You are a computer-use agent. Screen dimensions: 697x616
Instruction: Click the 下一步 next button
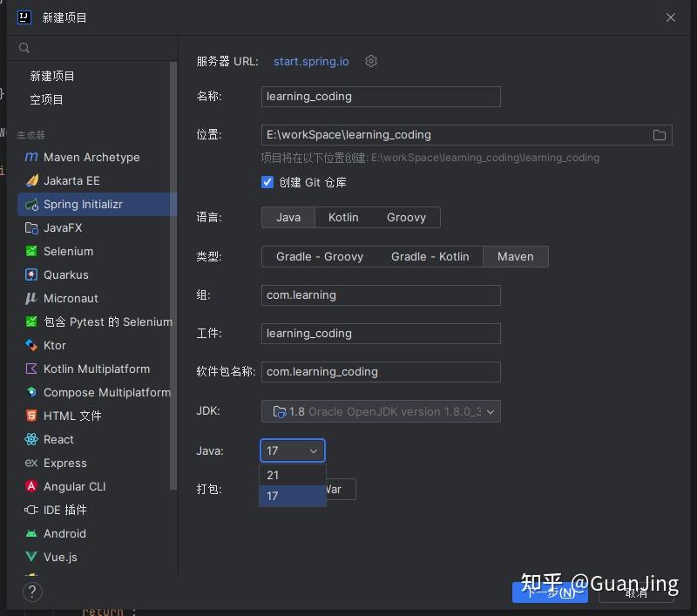point(550,591)
